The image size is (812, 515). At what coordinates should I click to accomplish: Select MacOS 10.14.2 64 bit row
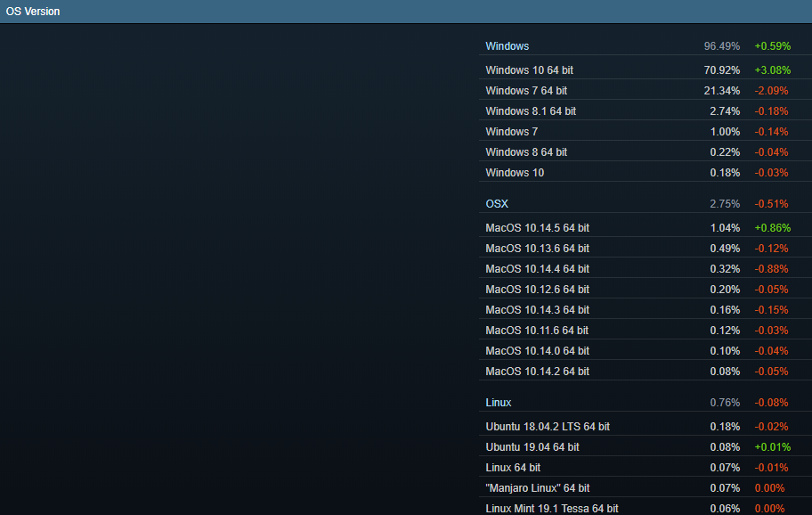tap(646, 371)
